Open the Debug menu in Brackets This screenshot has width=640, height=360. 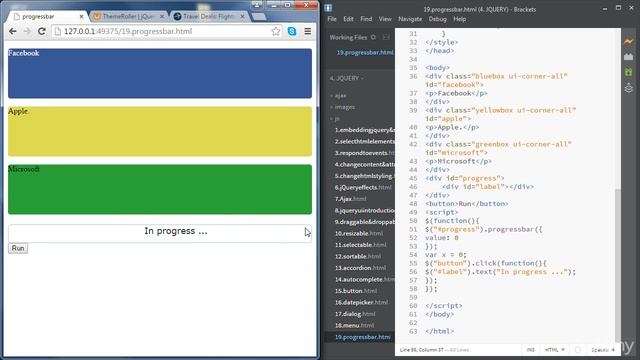(x=438, y=19)
